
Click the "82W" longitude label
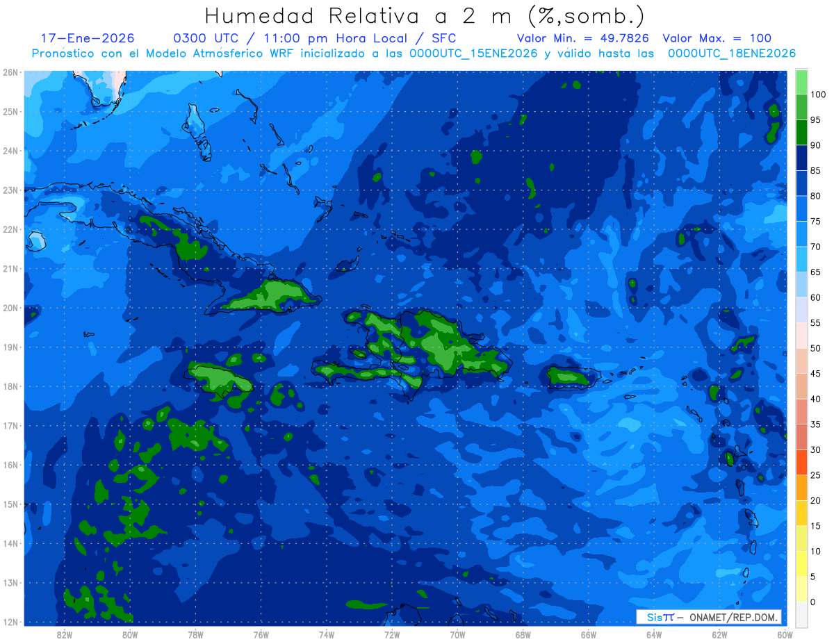pyautogui.click(x=65, y=634)
